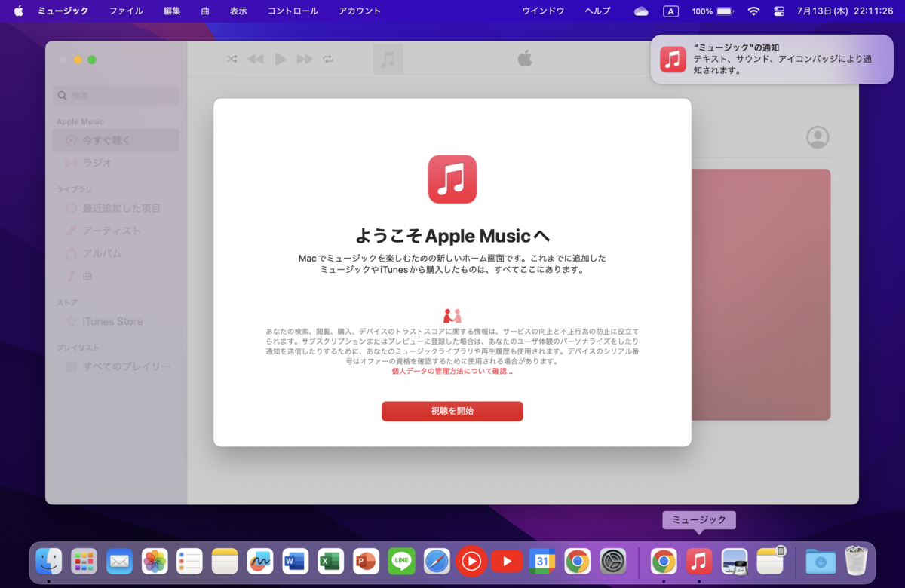Open the ミュージック menu
Image resolution: width=905 pixels, height=588 pixels.
63,11
